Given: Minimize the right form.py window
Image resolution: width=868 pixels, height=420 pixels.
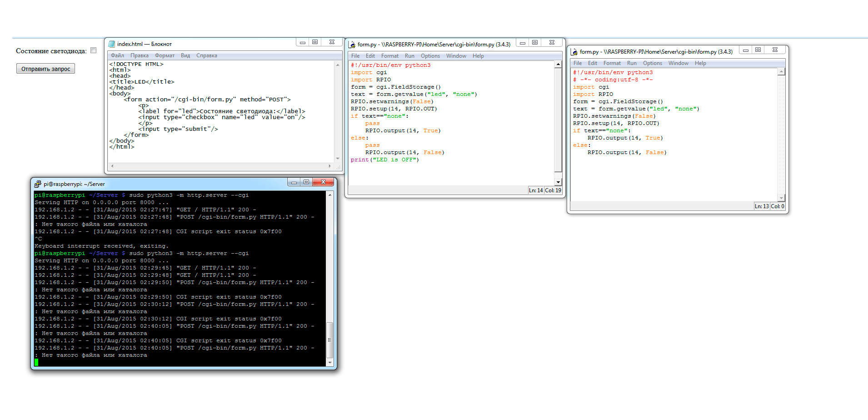Looking at the screenshot, I should pos(746,50).
